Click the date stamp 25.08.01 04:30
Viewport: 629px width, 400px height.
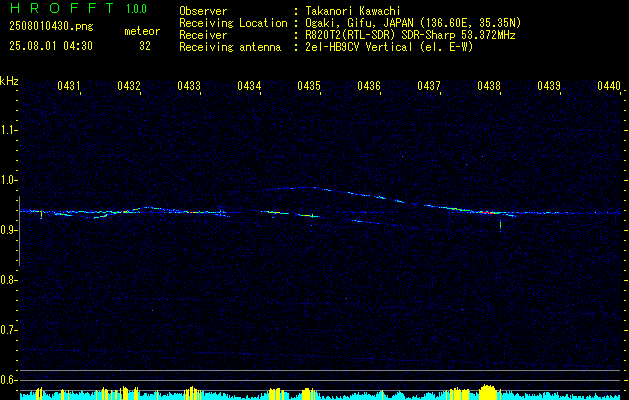point(51,46)
